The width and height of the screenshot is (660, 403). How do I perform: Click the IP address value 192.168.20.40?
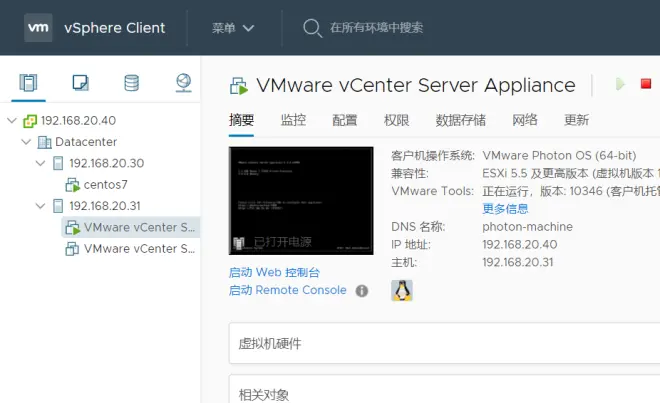click(520, 245)
